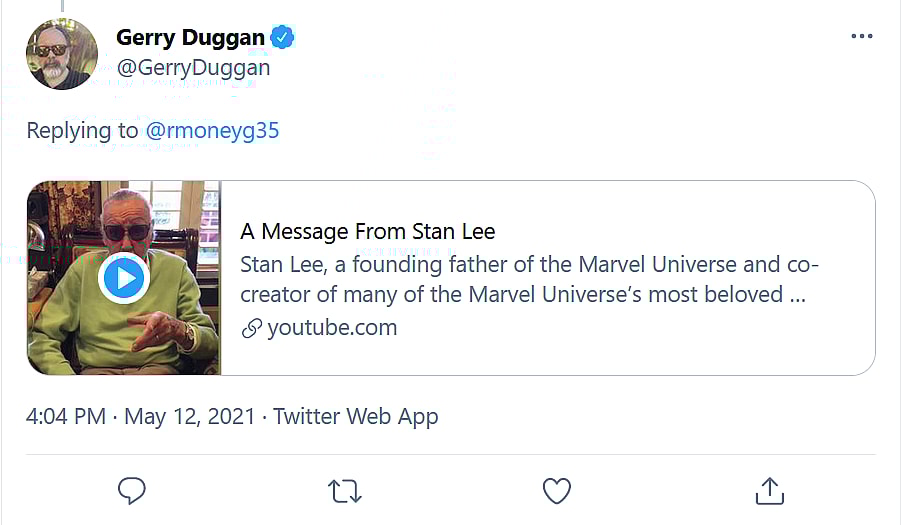Screen dimensions: 901x525
Task: Click the chain link icon beside youtube.com
Action: pos(252,328)
